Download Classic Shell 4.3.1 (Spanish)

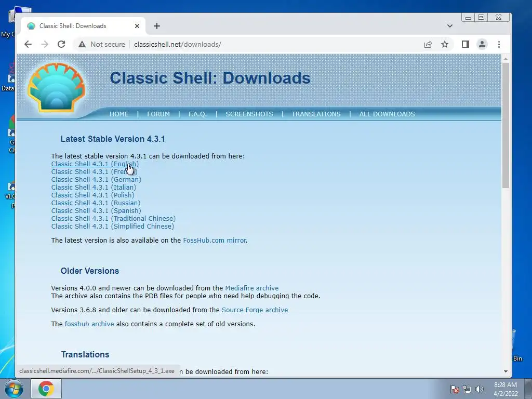pos(96,211)
